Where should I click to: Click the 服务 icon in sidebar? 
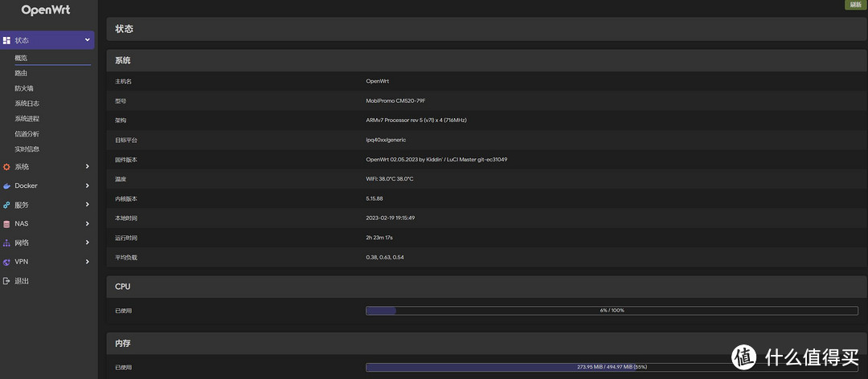[x=6, y=205]
